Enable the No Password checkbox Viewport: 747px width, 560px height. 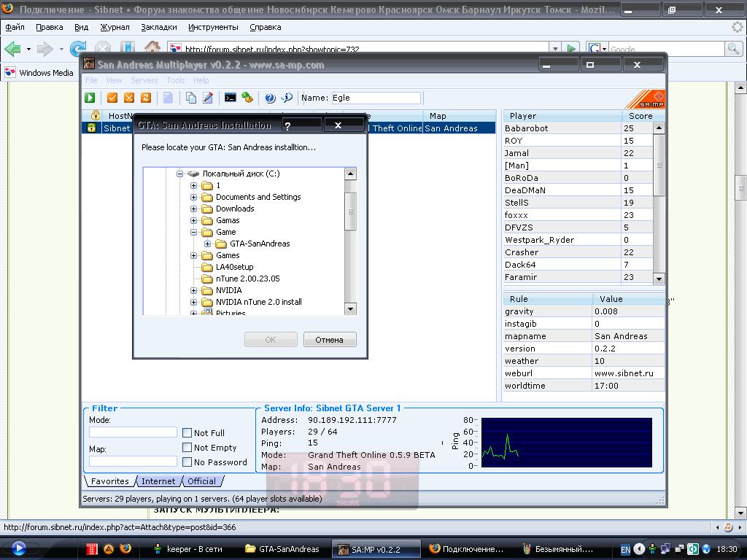(187, 462)
